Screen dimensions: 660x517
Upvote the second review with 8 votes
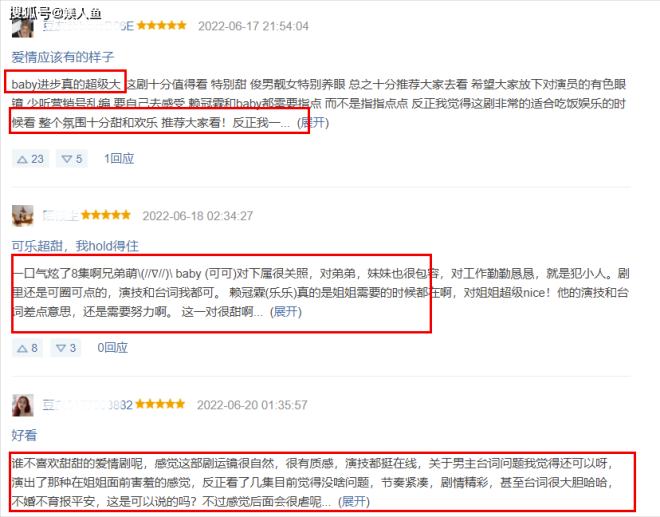coord(27,348)
